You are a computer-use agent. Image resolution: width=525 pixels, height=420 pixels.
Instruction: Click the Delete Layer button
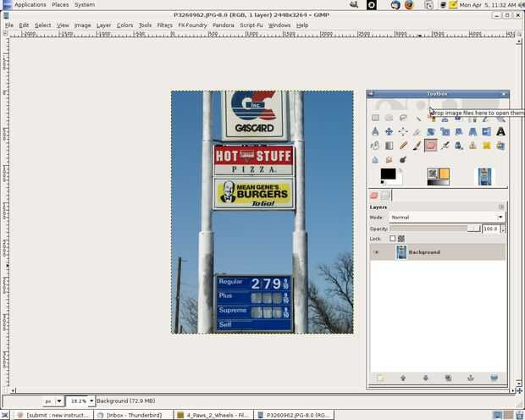pos(494,379)
